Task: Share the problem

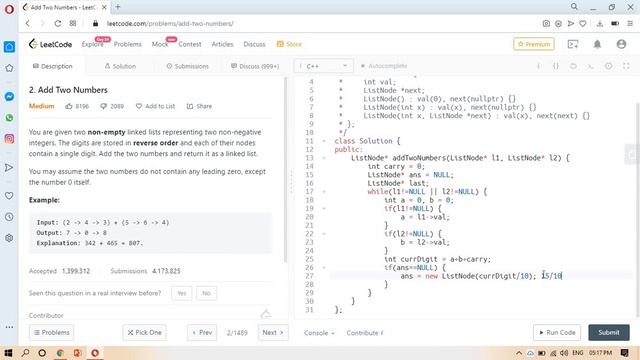Action: coord(199,106)
